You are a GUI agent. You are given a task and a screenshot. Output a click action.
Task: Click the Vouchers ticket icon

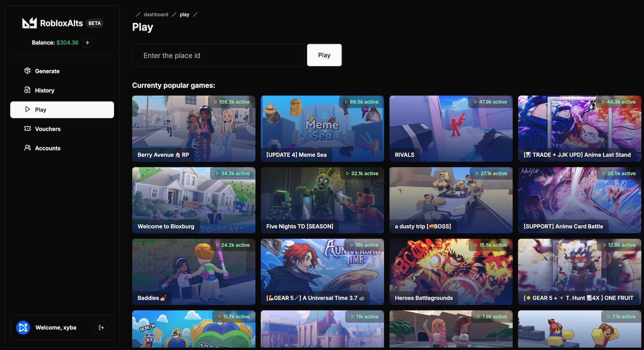pyautogui.click(x=28, y=128)
